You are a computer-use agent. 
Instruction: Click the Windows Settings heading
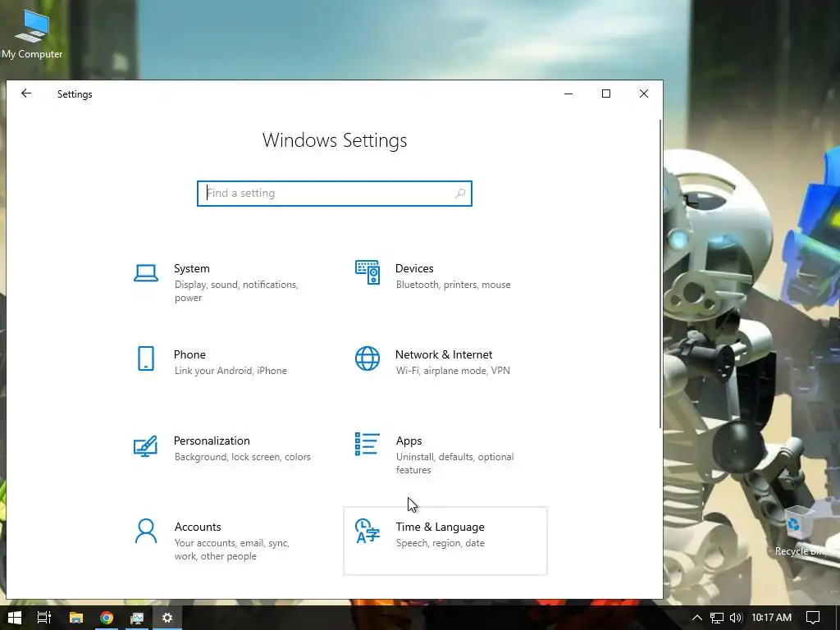coord(335,140)
